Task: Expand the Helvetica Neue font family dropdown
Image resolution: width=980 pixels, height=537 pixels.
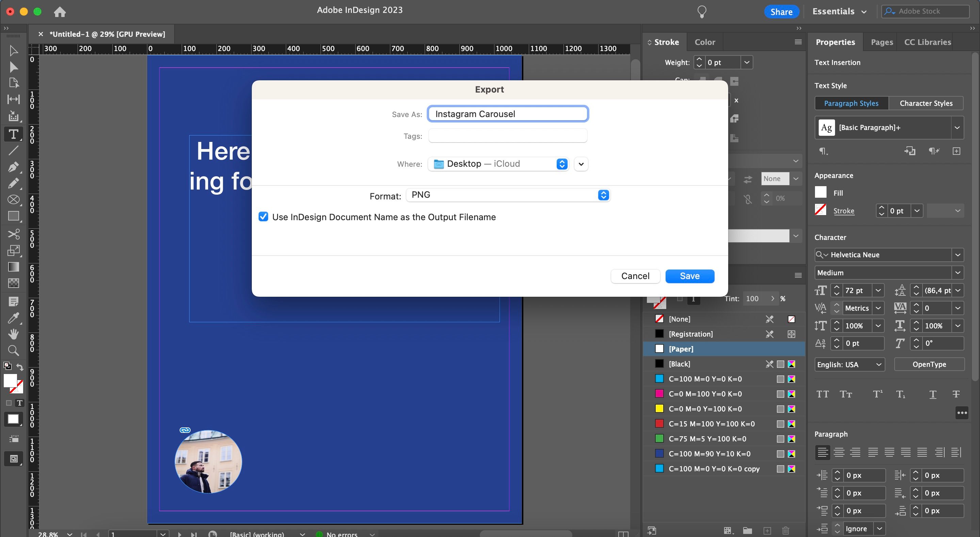Action: pyautogui.click(x=958, y=255)
